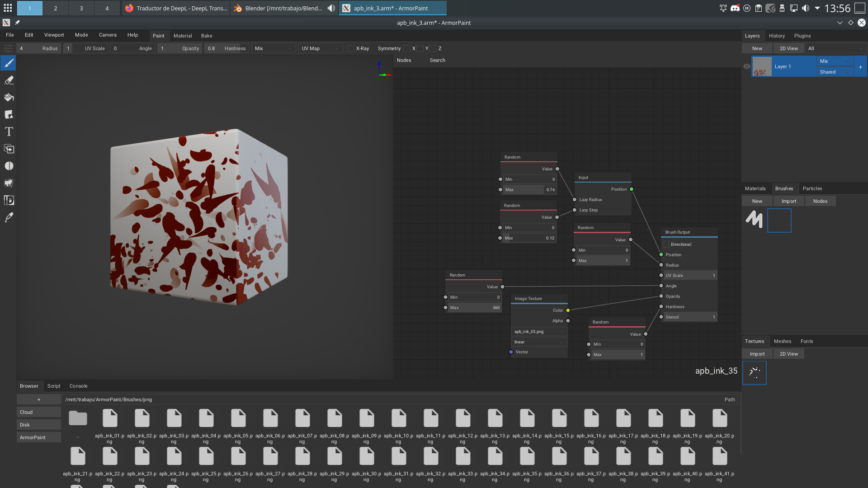Open the Console tab
Image resolution: width=868 pixels, height=488 pixels.
click(x=79, y=386)
